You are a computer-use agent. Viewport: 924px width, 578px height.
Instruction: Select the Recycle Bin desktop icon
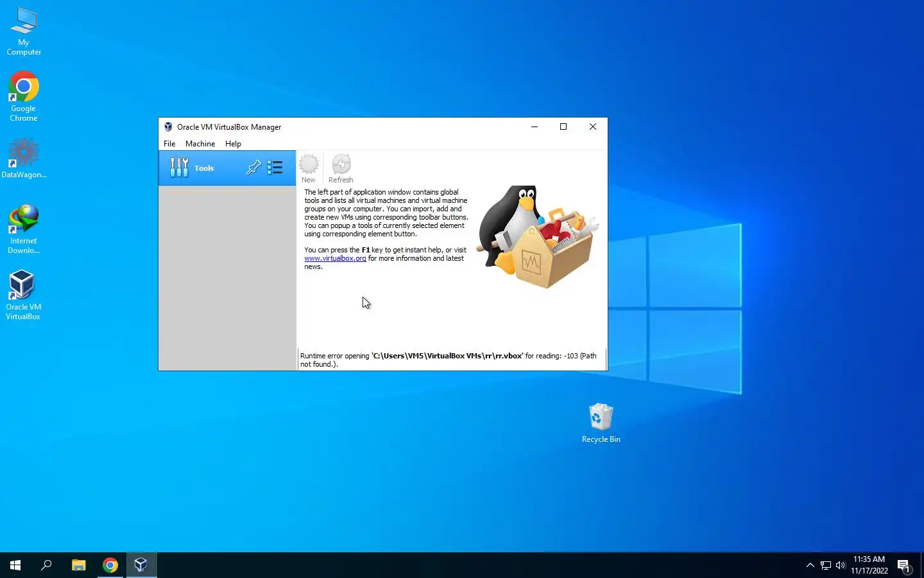(601, 423)
